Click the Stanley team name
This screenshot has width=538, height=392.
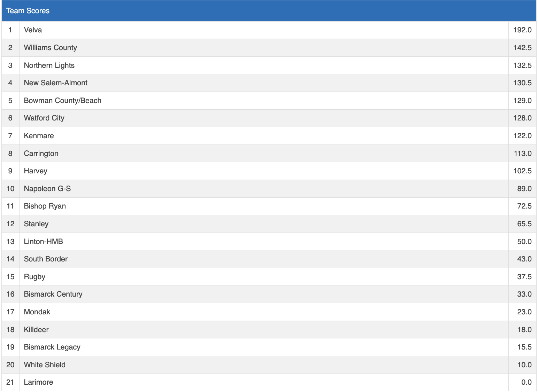tap(36, 224)
